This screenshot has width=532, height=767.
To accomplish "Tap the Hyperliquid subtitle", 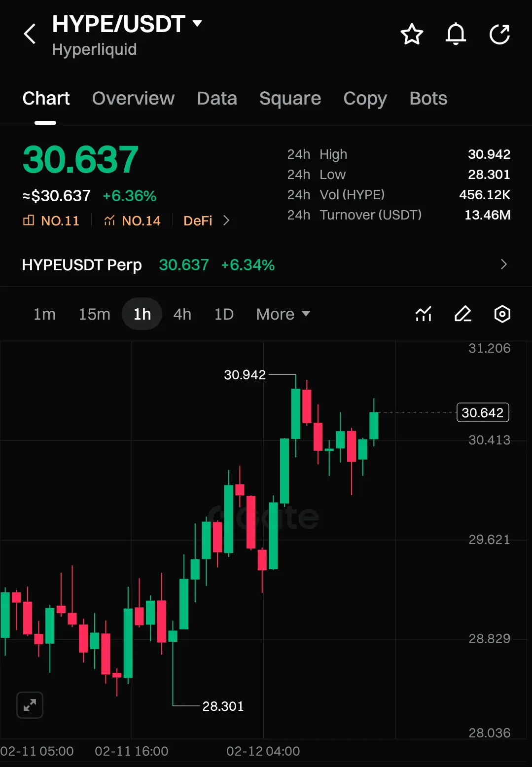I will point(94,49).
